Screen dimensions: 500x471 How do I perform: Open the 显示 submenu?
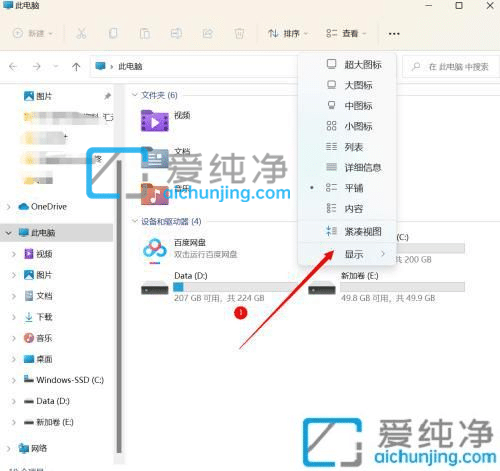[347, 254]
